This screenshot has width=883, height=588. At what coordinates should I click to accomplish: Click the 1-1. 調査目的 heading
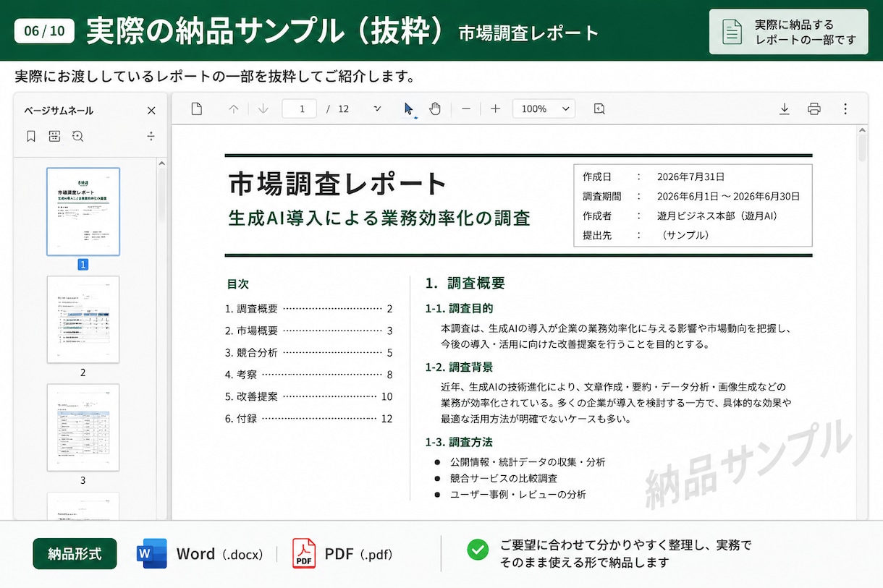(459, 308)
